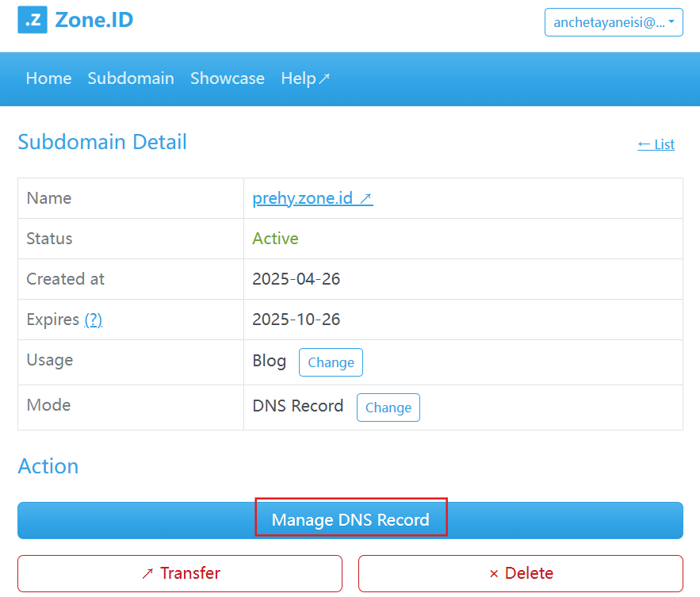Click the (?) help icon beside Expires
Screen dimensions: 700x597
tap(94, 320)
